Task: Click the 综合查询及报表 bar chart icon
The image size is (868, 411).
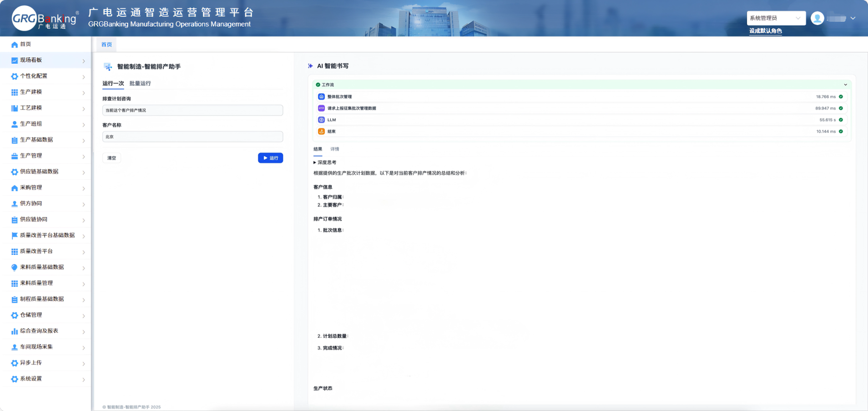Action: click(15, 331)
